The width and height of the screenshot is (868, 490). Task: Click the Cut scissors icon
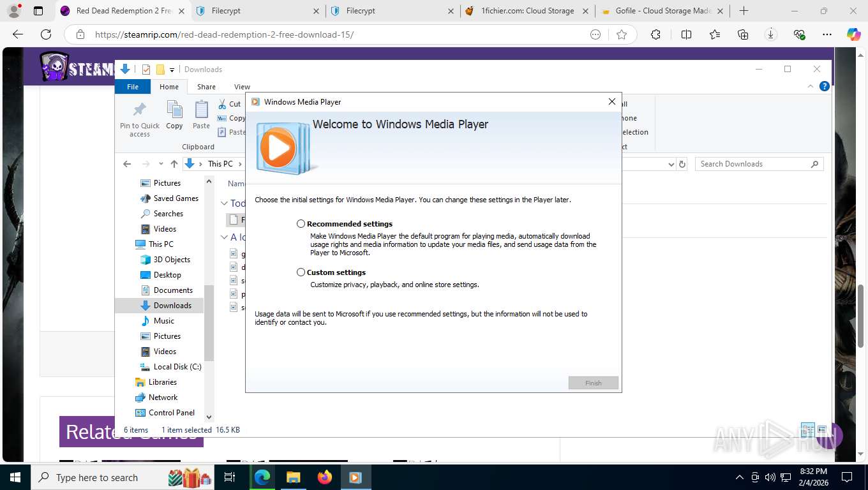(222, 104)
